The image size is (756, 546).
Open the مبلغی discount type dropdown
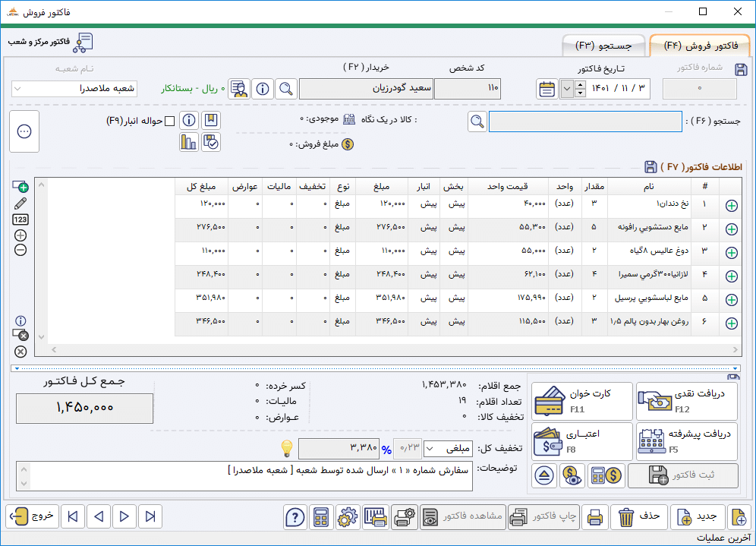(x=430, y=449)
